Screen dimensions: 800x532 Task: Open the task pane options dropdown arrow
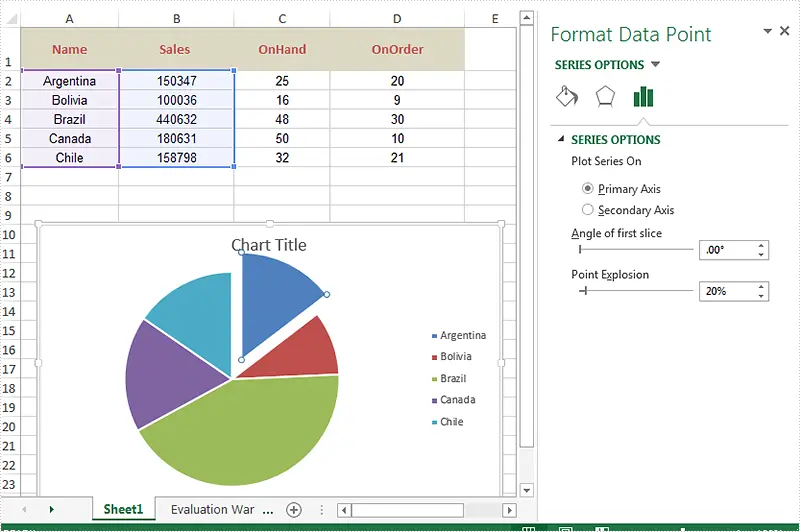[767, 32]
